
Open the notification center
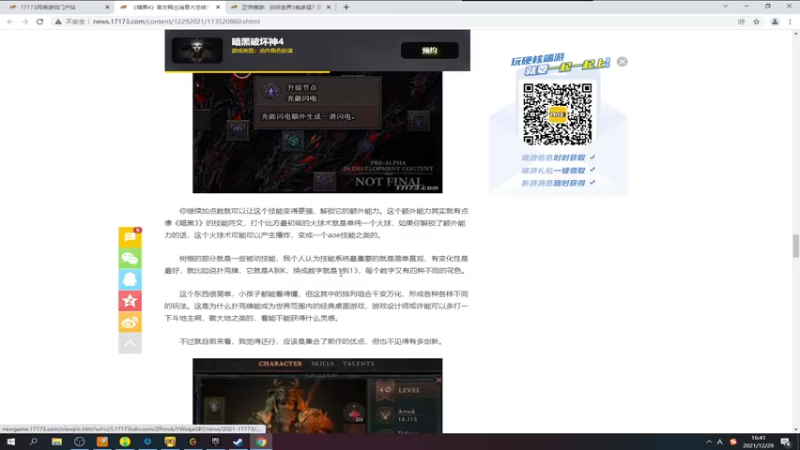(x=786, y=442)
